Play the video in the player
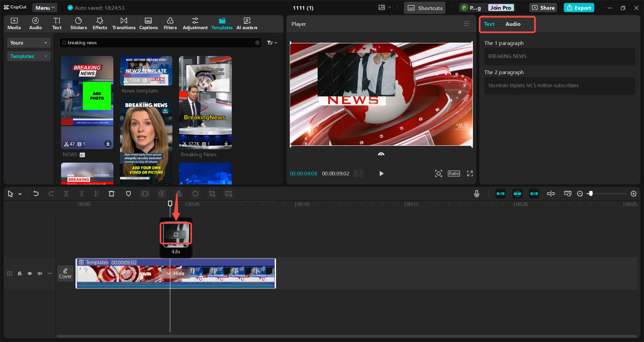644x342 pixels. point(381,174)
